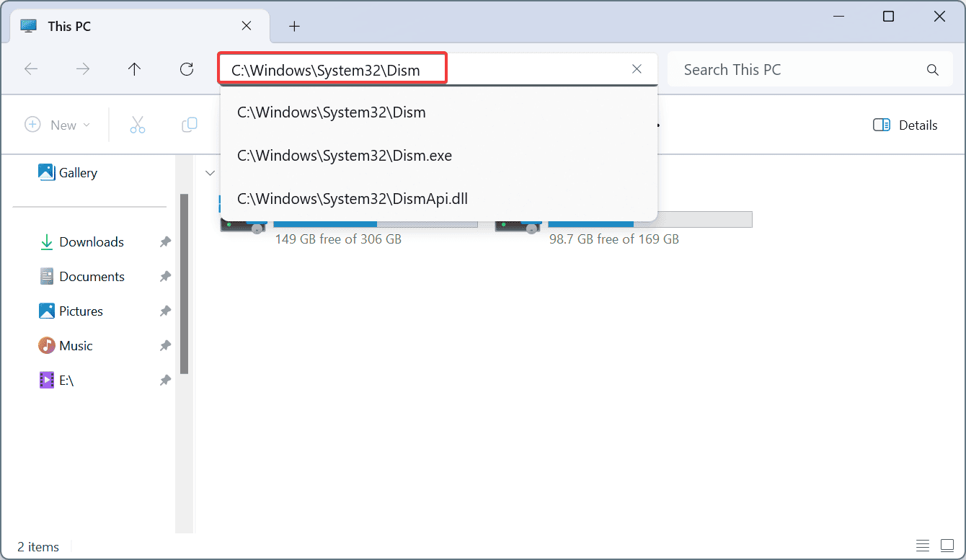Viewport: 966px width, 560px height.
Task: Open Gallery in navigation pane
Action: click(68, 173)
